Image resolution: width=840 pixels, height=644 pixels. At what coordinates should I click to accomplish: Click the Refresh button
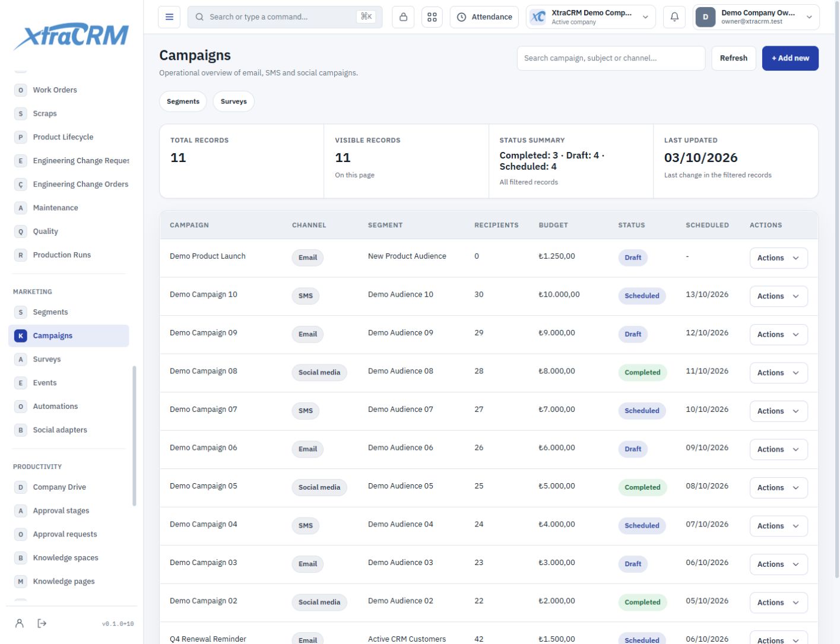point(734,58)
